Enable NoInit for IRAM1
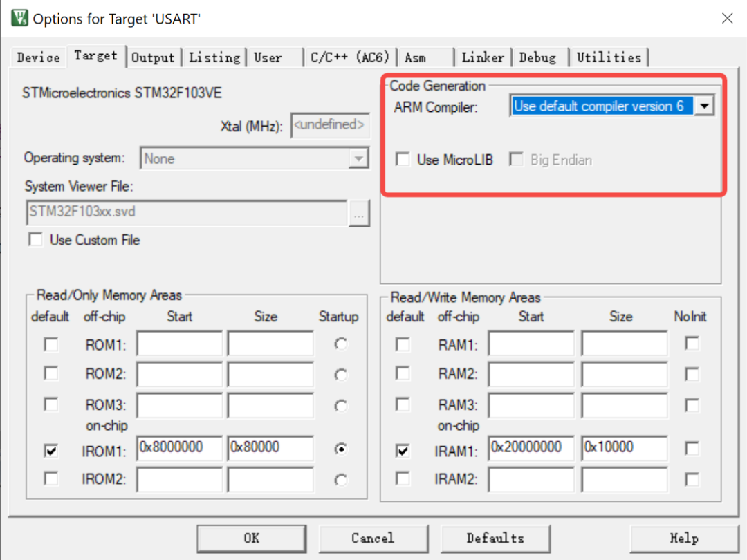 [x=692, y=448]
